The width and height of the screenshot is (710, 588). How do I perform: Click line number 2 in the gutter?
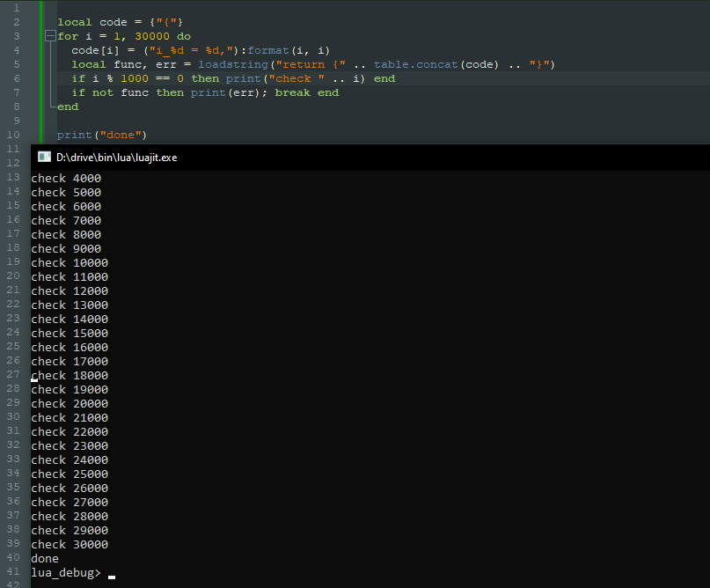[17, 22]
